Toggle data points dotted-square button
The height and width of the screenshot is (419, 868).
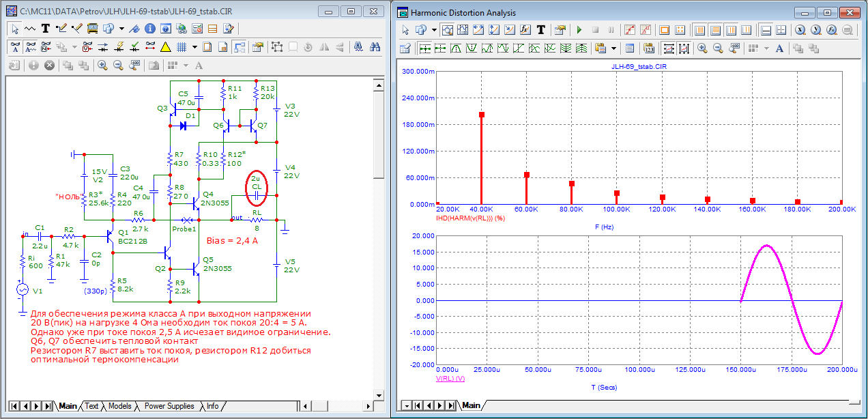[680, 30]
